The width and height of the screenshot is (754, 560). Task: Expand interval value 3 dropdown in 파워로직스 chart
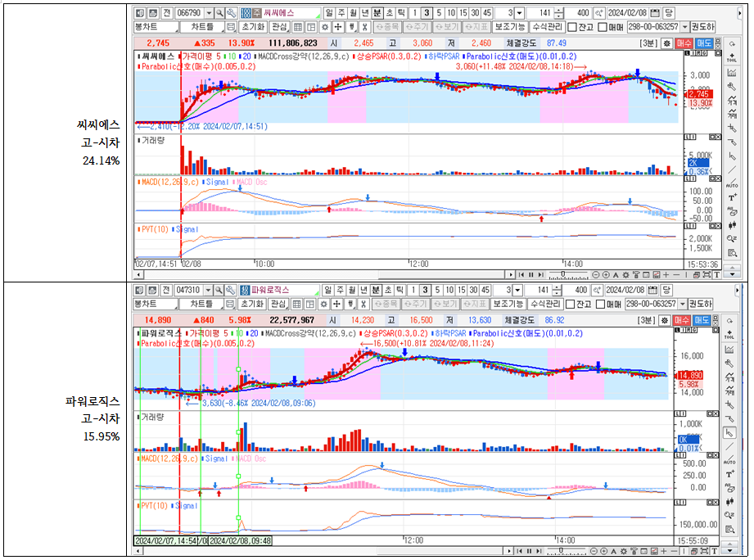pos(518,290)
